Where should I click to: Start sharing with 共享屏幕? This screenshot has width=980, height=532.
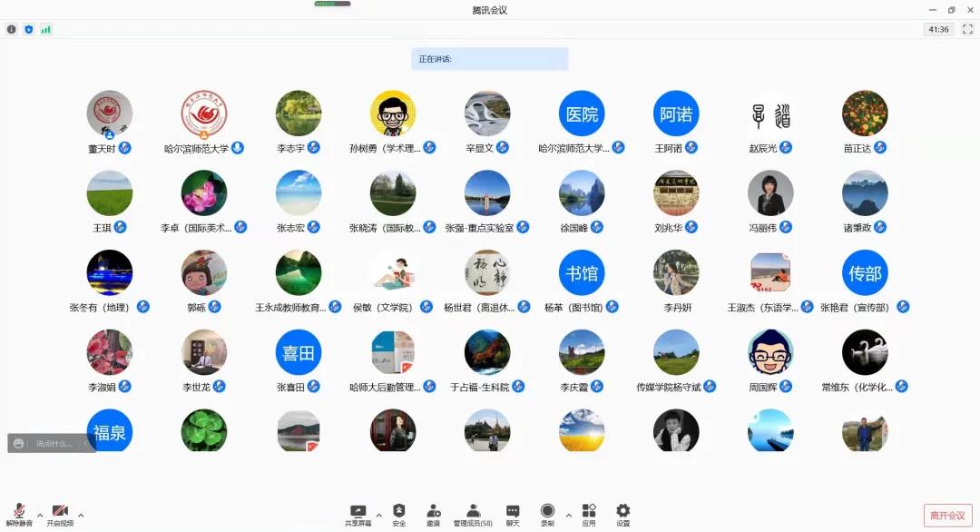tap(358, 514)
